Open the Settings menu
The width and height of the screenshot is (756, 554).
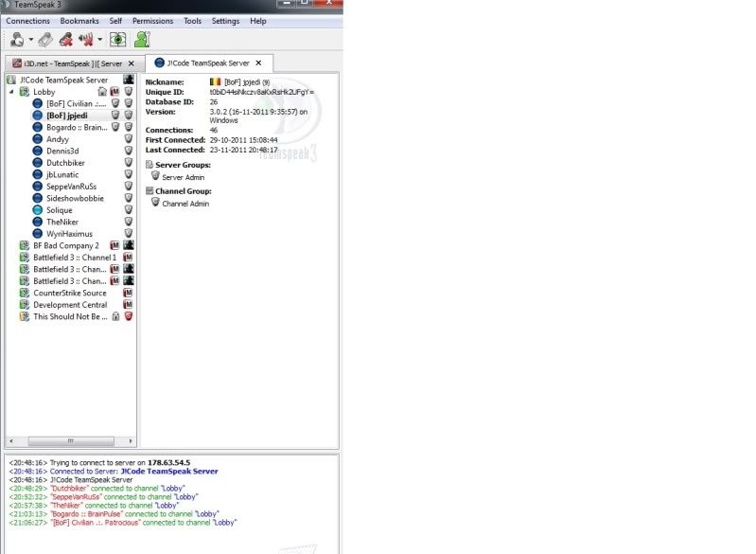coord(225,21)
